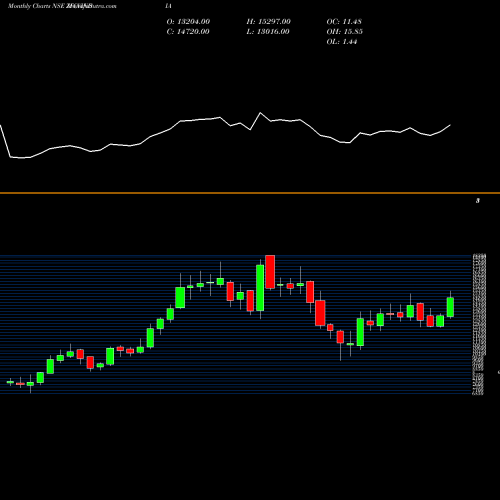The width and height of the screenshot is (500, 500).
Task: Click the close price value C: 14720.00
Action: pos(188,32)
